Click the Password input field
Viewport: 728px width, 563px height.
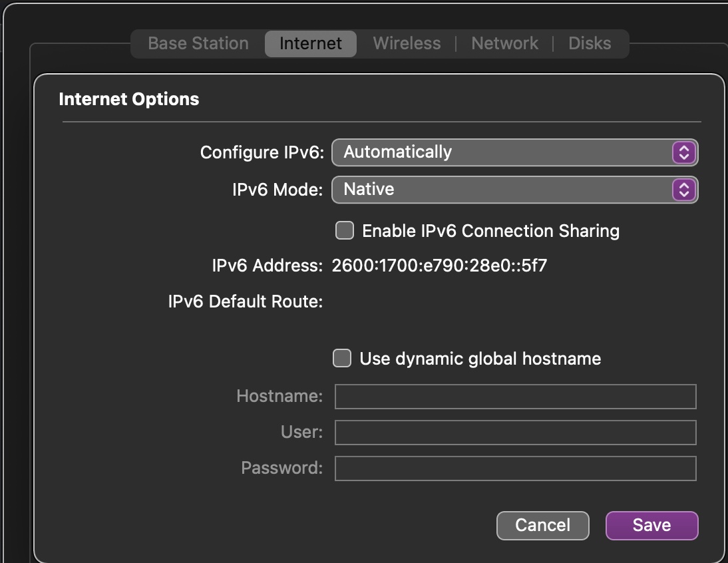pos(516,468)
